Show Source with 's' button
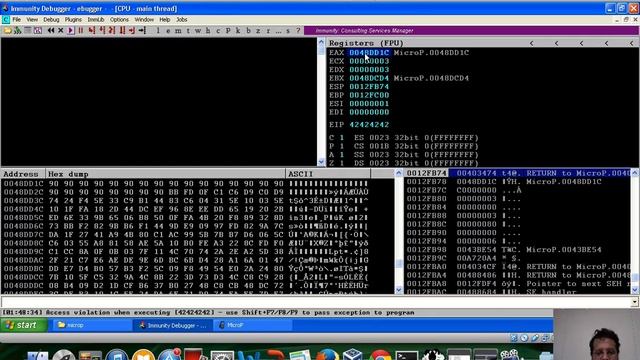 click(x=288, y=31)
